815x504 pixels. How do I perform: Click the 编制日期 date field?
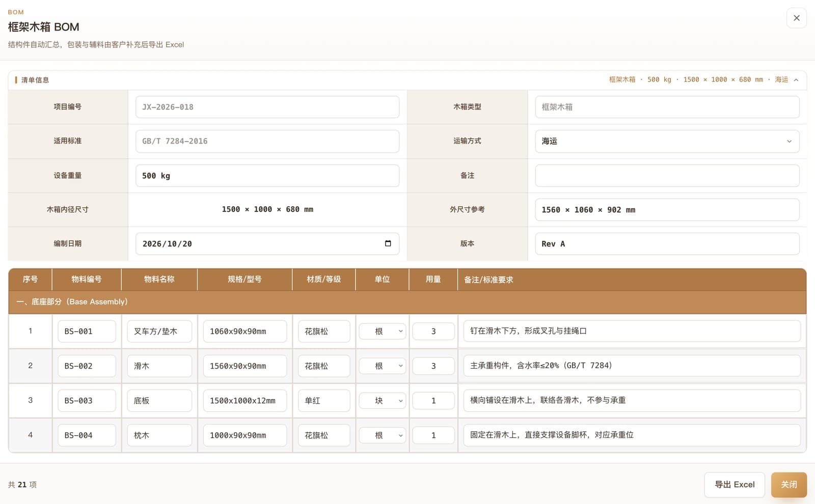[x=267, y=244]
